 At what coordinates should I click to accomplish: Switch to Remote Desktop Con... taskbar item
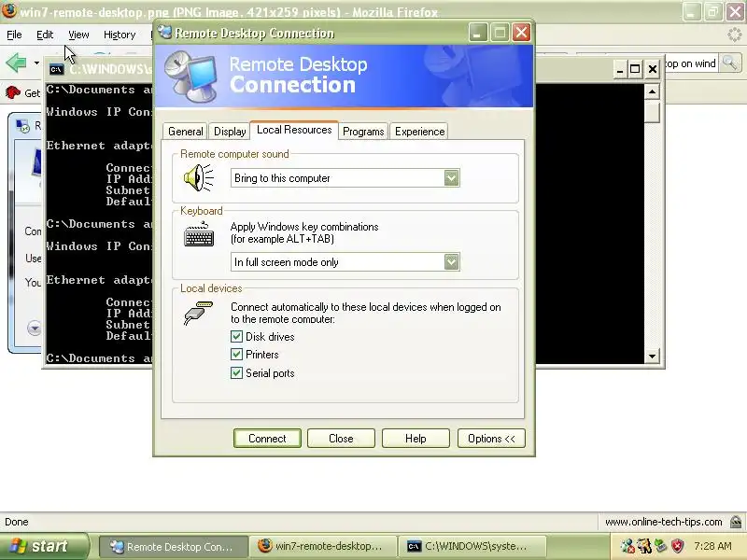pos(174,547)
